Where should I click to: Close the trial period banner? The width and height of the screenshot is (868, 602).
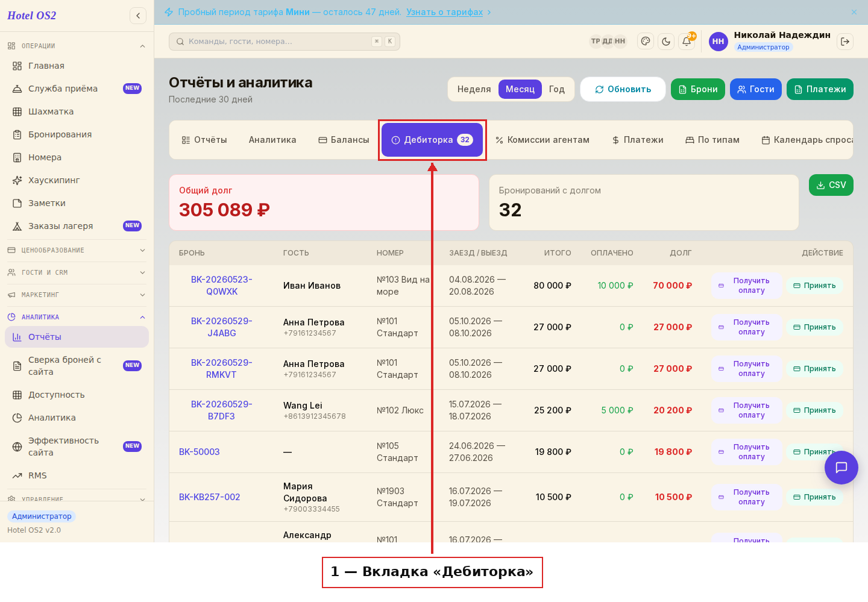(x=854, y=12)
